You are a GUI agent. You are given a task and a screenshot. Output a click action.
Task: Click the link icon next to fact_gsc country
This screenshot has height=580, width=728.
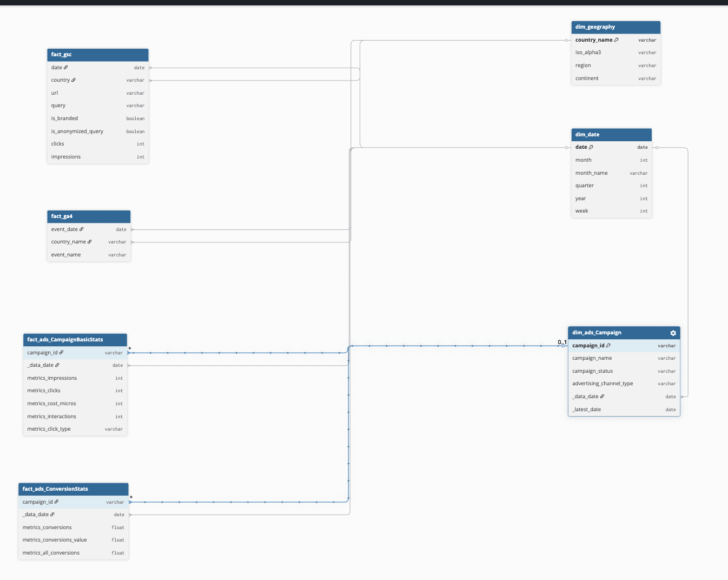point(74,80)
